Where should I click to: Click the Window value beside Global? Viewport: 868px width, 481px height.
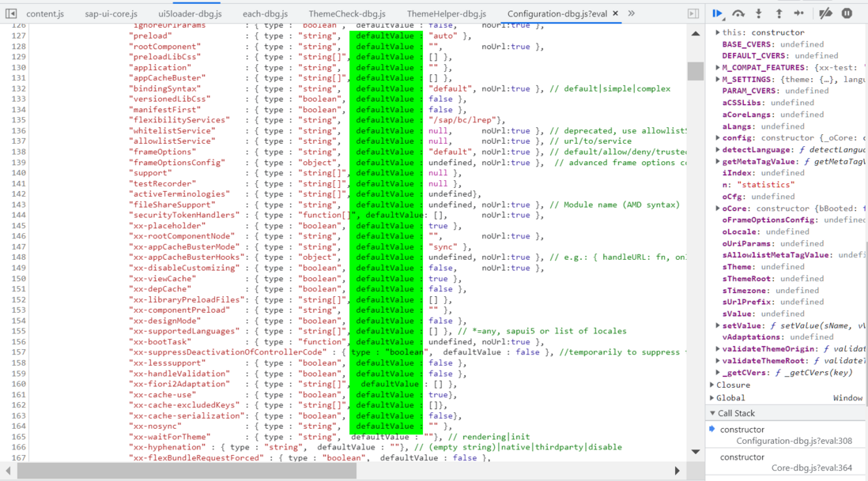click(847, 398)
